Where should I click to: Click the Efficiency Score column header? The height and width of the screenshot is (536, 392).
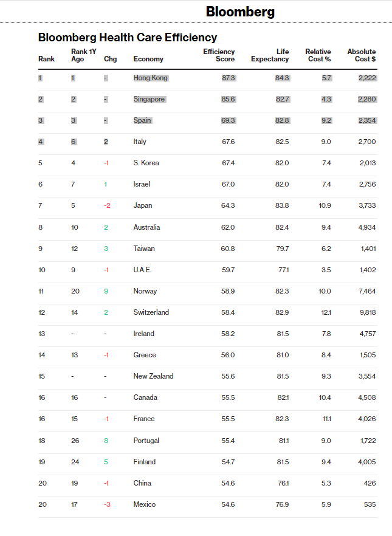[219, 55]
